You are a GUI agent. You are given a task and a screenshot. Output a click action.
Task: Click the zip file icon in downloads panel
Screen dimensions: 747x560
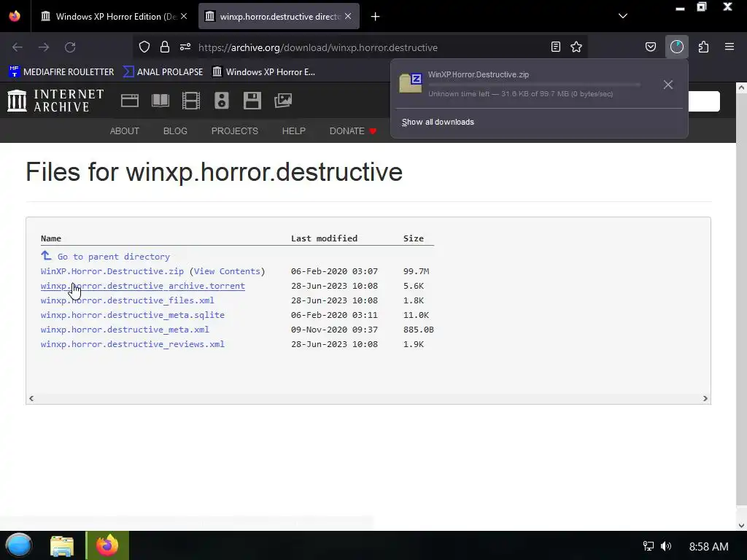pos(411,83)
